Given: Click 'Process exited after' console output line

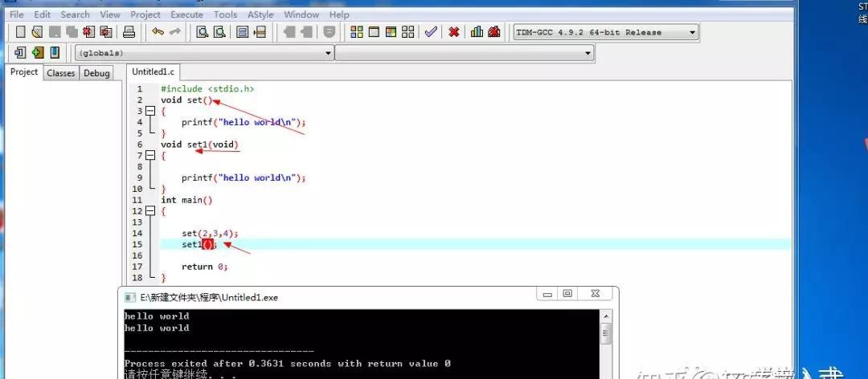Looking at the screenshot, I should pyautogui.click(x=287, y=364).
